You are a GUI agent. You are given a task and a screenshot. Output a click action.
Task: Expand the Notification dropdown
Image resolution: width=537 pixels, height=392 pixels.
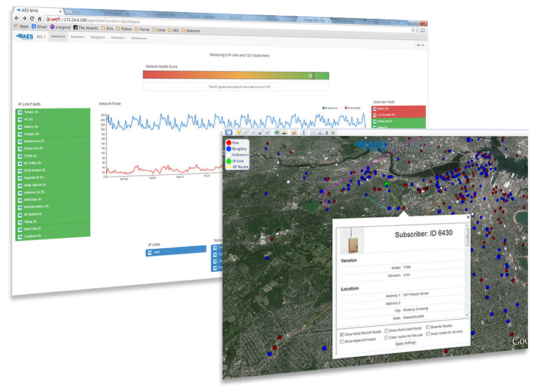(x=118, y=38)
